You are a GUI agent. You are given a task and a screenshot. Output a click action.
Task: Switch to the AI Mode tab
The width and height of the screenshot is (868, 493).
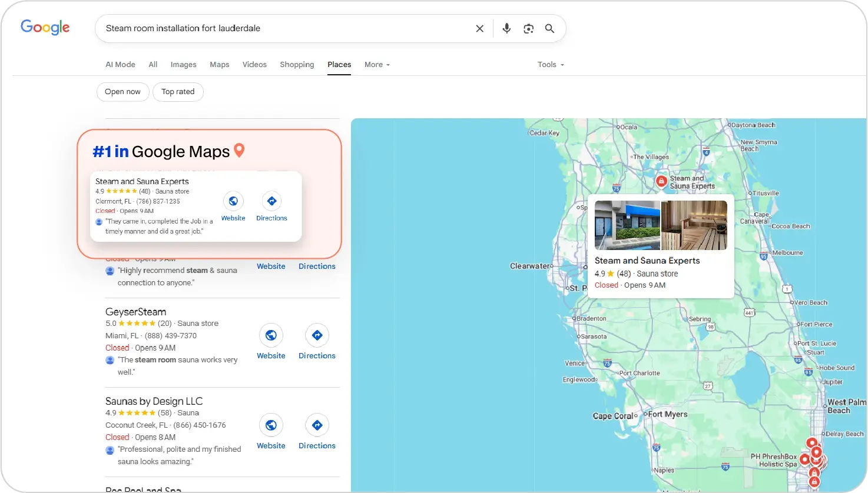(x=120, y=65)
